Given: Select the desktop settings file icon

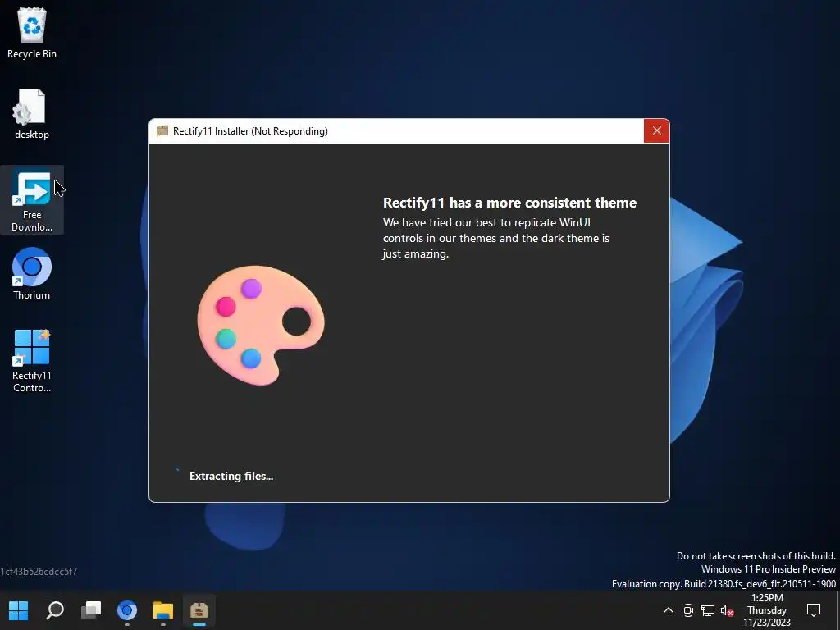Looking at the screenshot, I should point(32,113).
